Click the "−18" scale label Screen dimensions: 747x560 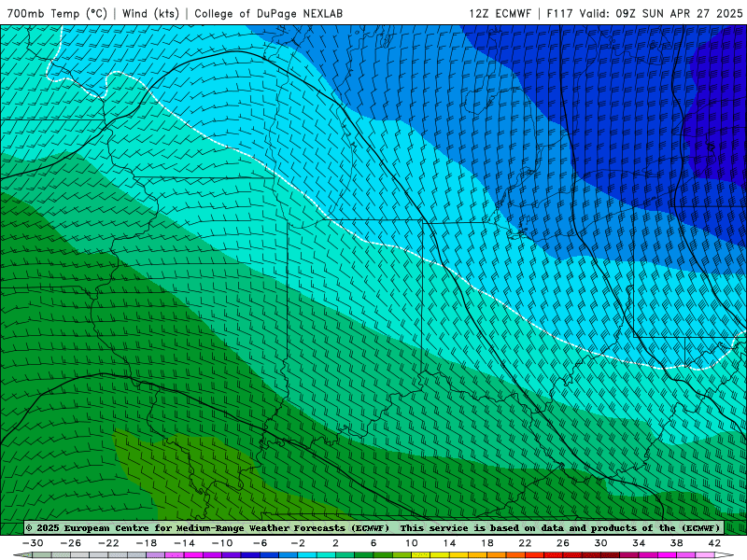[147, 543]
